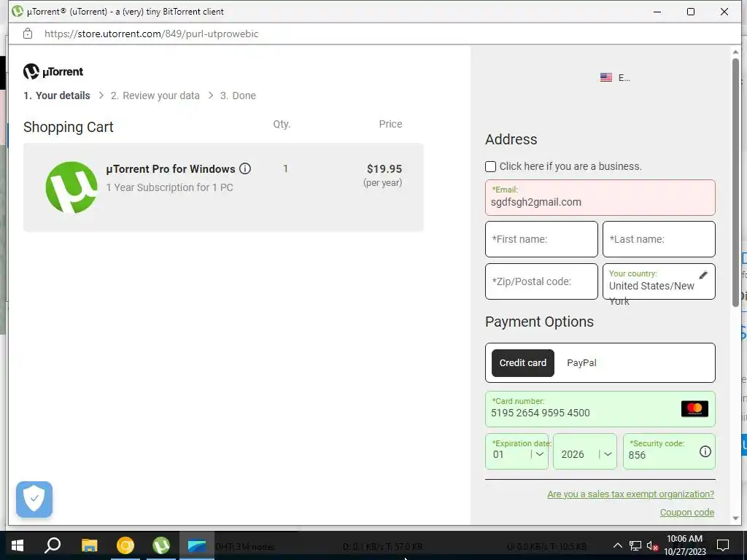Click the blue shield badge icon

coord(34,499)
